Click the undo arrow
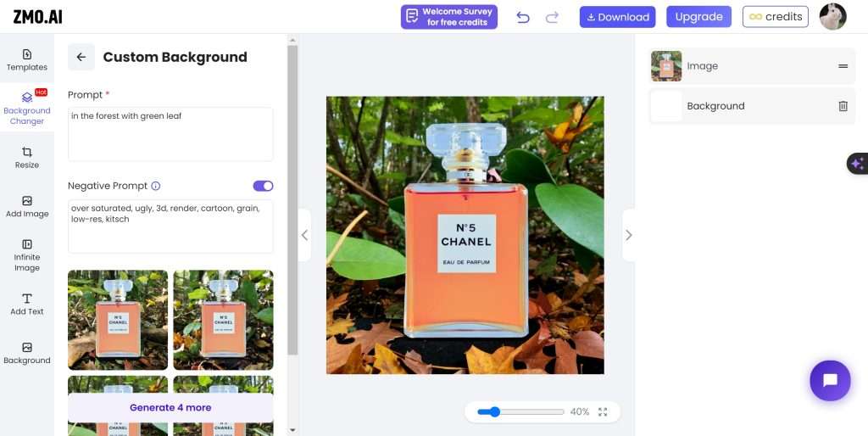The image size is (868, 436). point(522,17)
